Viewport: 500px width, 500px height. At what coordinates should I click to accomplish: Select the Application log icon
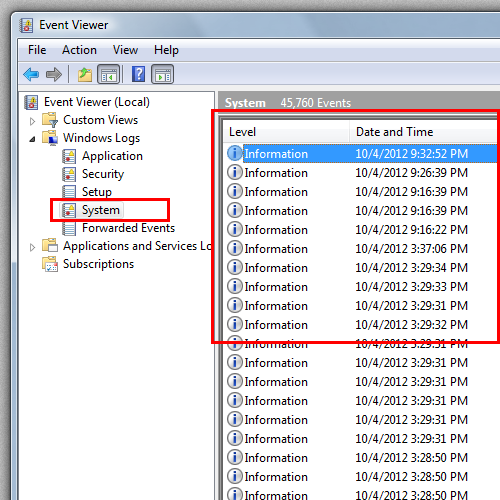pos(69,156)
